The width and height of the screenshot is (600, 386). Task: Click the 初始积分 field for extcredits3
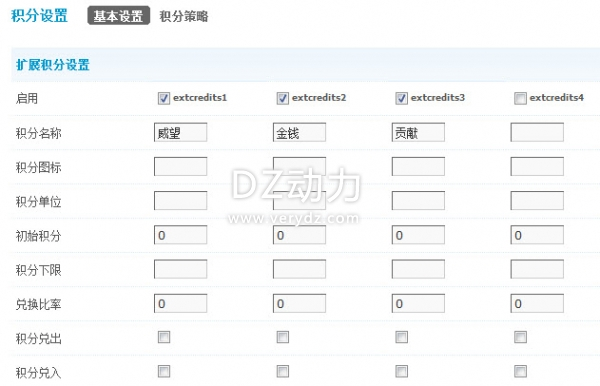[418, 235]
